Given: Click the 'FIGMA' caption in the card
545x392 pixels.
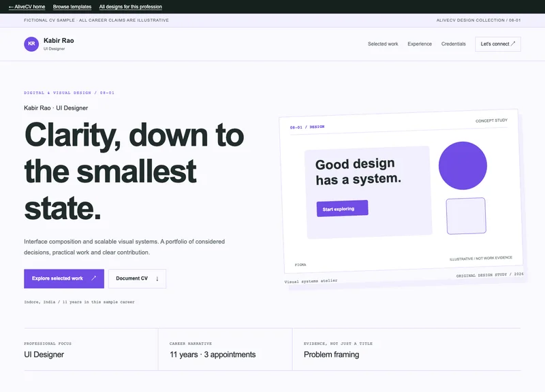Looking at the screenshot, I should coord(300,265).
